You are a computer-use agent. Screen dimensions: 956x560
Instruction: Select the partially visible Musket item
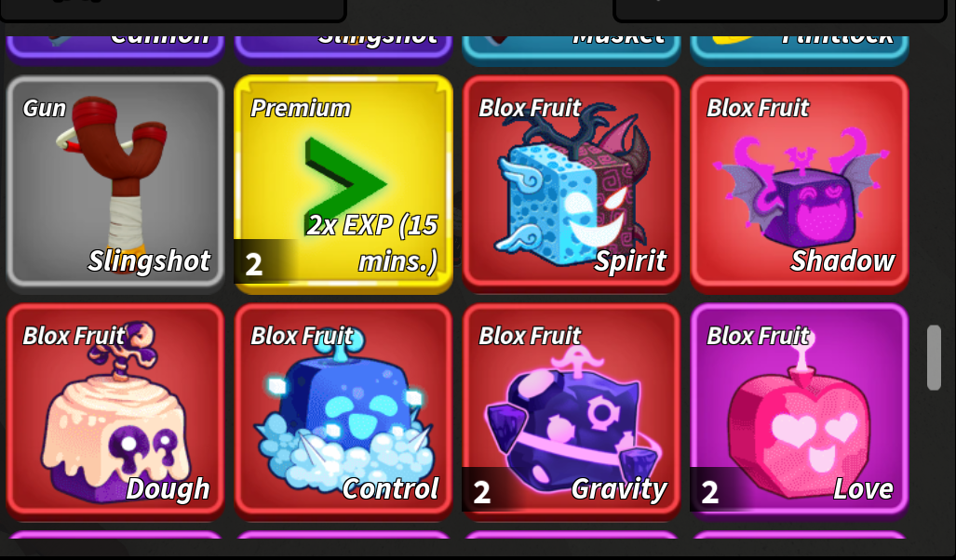pyautogui.click(x=572, y=47)
